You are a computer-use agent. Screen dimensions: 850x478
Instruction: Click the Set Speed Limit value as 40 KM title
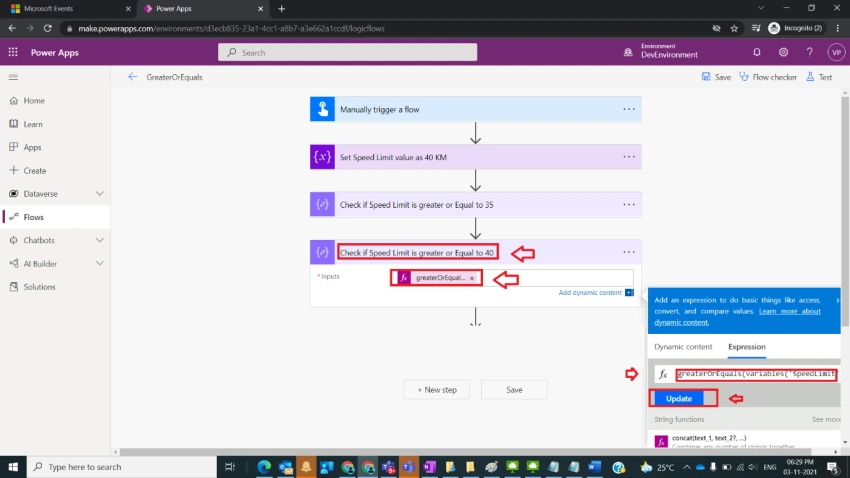click(x=393, y=157)
